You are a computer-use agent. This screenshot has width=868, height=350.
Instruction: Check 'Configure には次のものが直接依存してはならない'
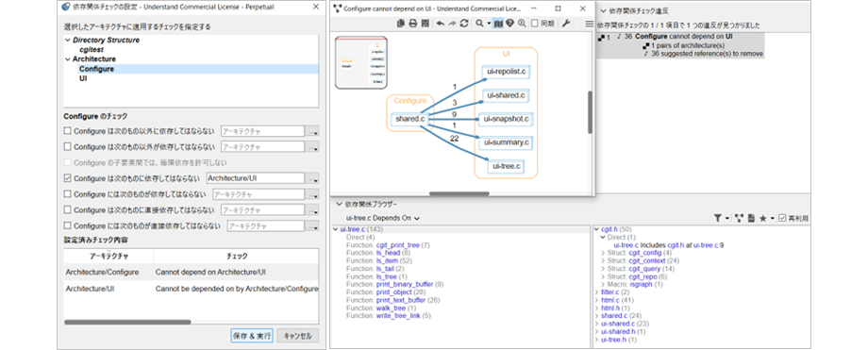[x=68, y=226]
